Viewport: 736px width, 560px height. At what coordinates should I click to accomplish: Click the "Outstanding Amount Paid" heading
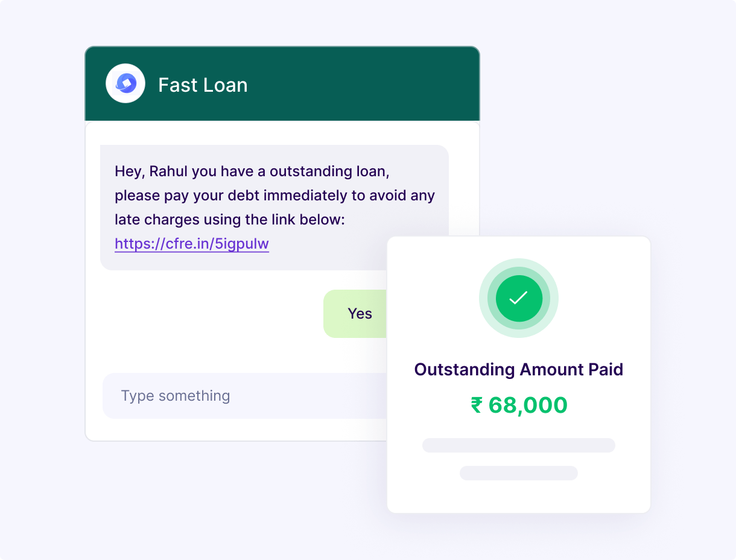[x=519, y=369]
